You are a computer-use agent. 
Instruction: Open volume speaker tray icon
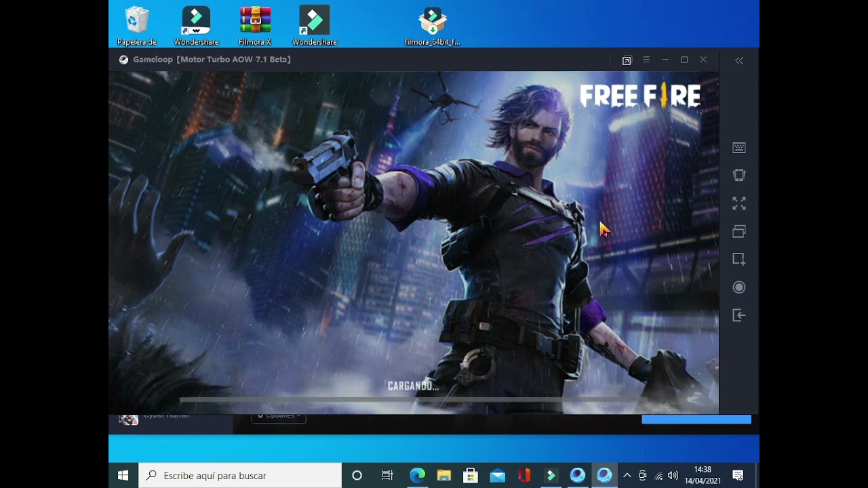point(673,476)
